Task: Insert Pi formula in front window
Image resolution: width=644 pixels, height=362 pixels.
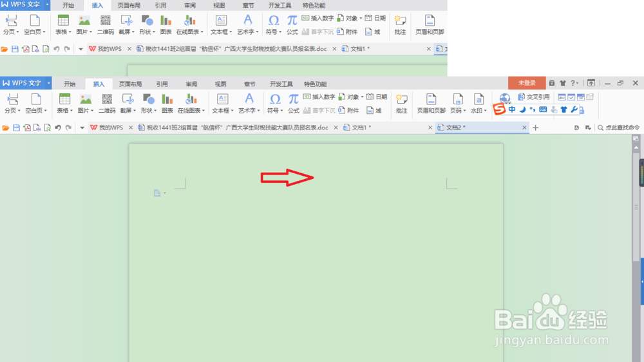Action: coord(293,103)
